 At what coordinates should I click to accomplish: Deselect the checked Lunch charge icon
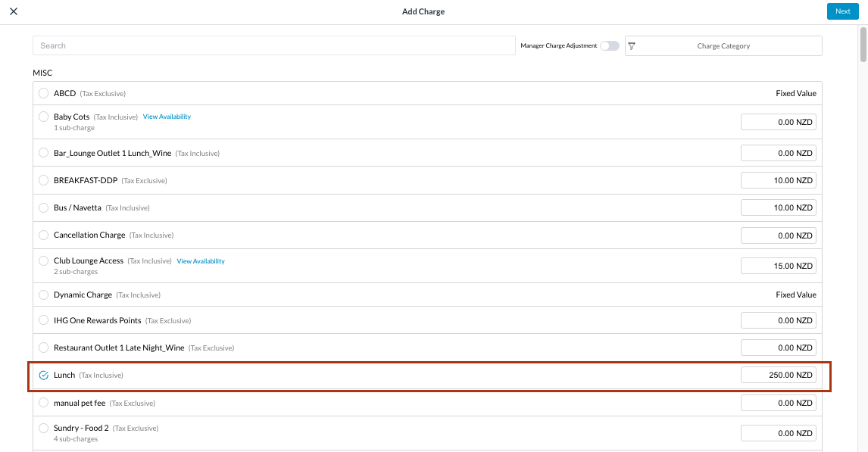[x=43, y=376]
